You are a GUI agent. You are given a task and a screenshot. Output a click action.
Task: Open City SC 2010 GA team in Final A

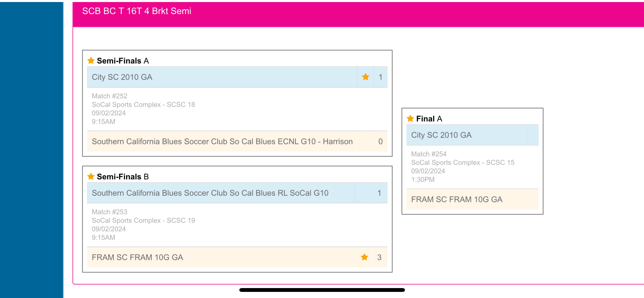click(x=441, y=135)
